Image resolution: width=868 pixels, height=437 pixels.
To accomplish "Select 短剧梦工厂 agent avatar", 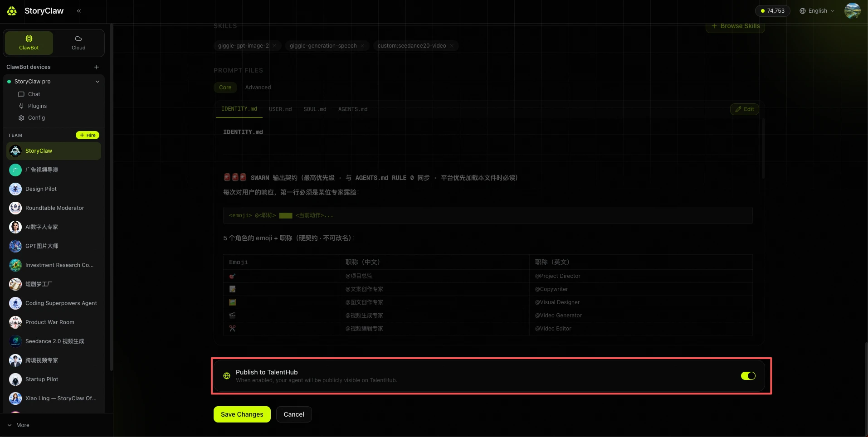I will tap(15, 284).
